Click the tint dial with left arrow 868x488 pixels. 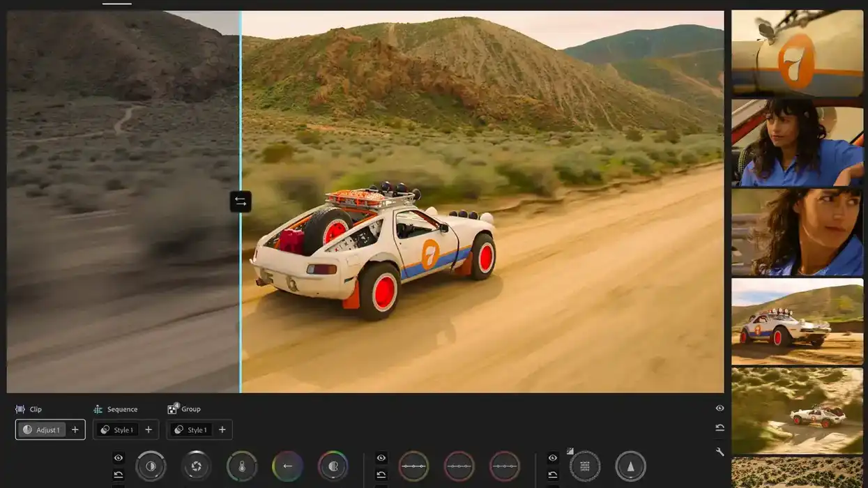[288, 466]
